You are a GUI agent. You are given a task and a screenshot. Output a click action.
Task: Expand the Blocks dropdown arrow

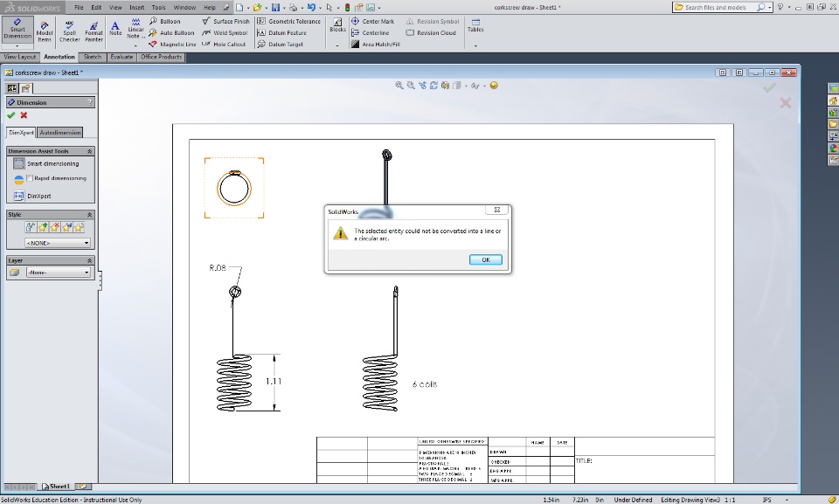coord(337,46)
